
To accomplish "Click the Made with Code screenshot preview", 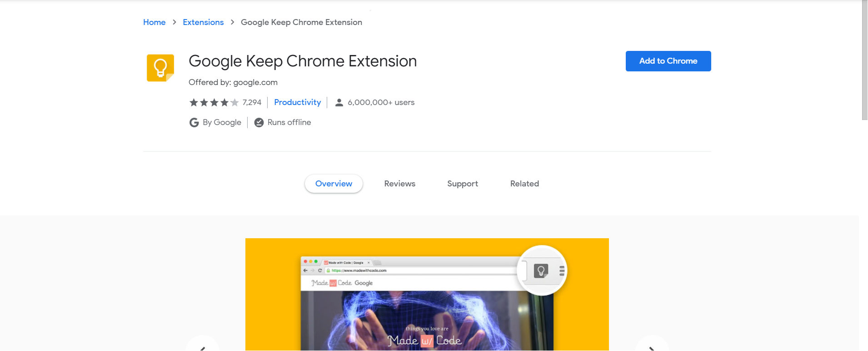I will coord(427,295).
